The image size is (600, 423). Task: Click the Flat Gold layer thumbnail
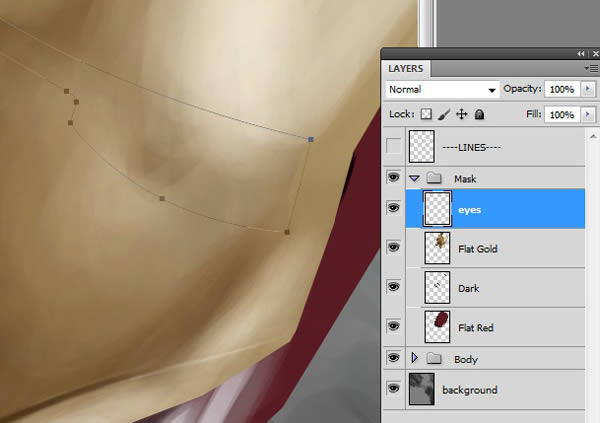pyautogui.click(x=437, y=248)
